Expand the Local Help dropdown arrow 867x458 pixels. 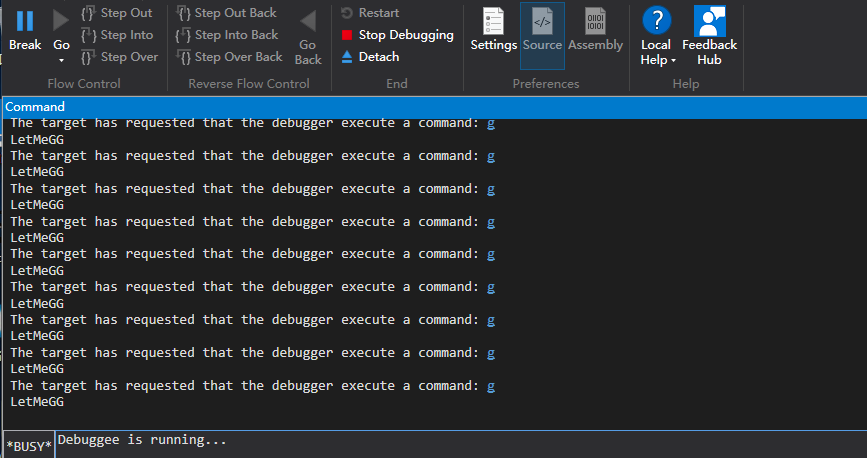point(673,61)
